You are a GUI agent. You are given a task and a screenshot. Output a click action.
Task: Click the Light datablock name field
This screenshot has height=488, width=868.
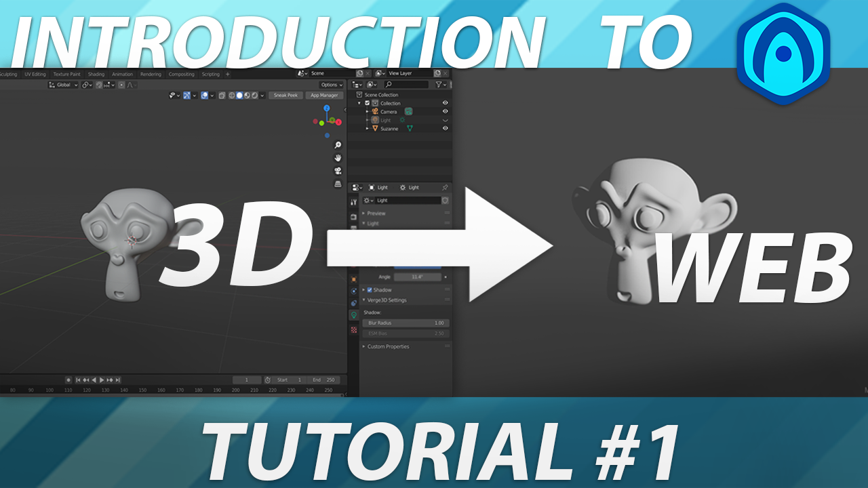408,201
